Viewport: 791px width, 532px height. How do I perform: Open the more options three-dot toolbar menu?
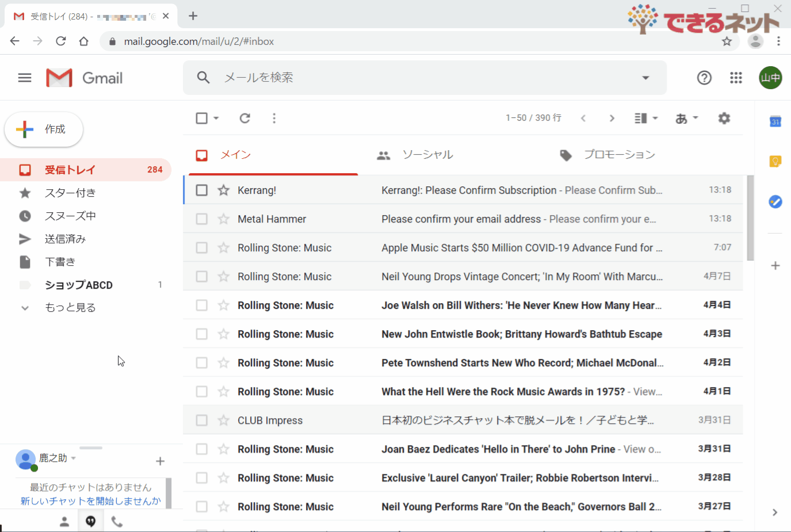[274, 118]
